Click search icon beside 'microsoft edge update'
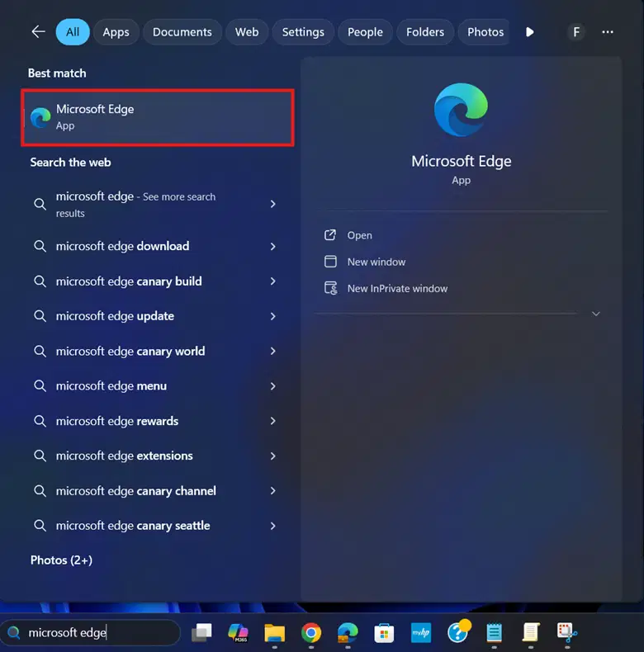Screen dimensions: 644x652 tap(40, 316)
